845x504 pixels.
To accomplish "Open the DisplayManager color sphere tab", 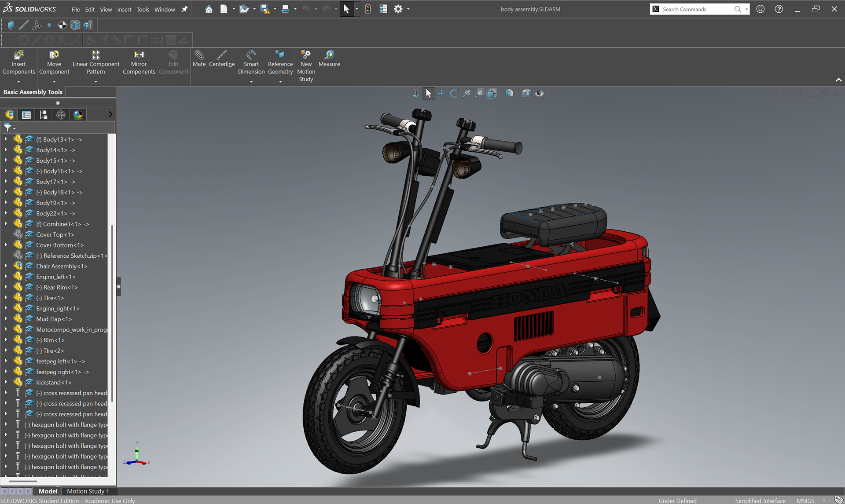I will pos(78,115).
